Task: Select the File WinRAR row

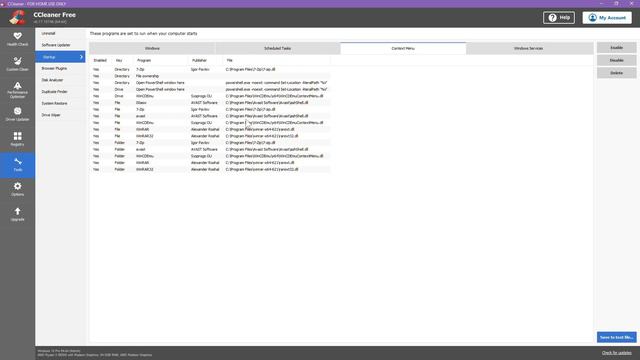Action: 210,129
